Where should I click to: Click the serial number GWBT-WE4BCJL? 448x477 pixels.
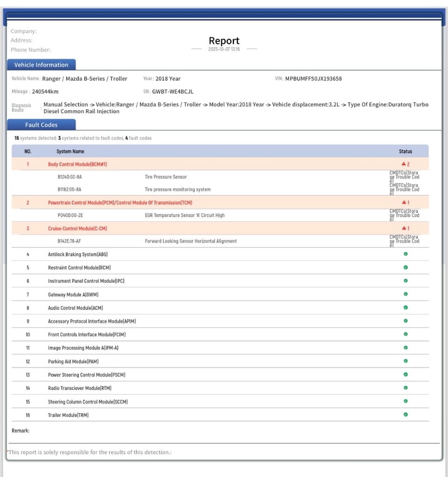click(172, 92)
